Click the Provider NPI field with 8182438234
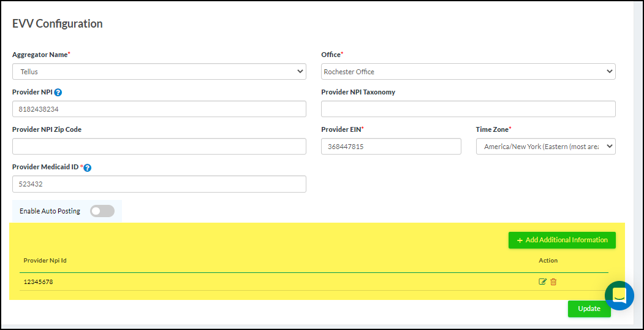Image resolution: width=644 pixels, height=330 pixels. coord(159,109)
